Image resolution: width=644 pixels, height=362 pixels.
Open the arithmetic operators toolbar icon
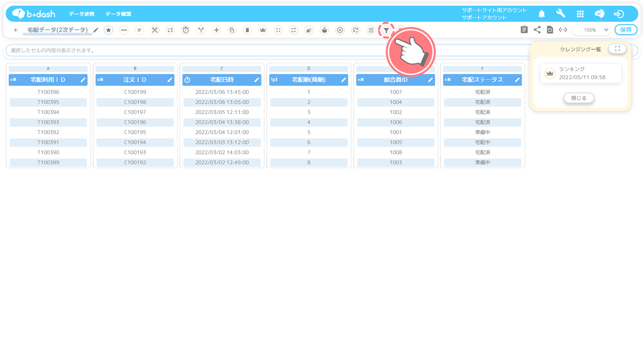click(170, 30)
